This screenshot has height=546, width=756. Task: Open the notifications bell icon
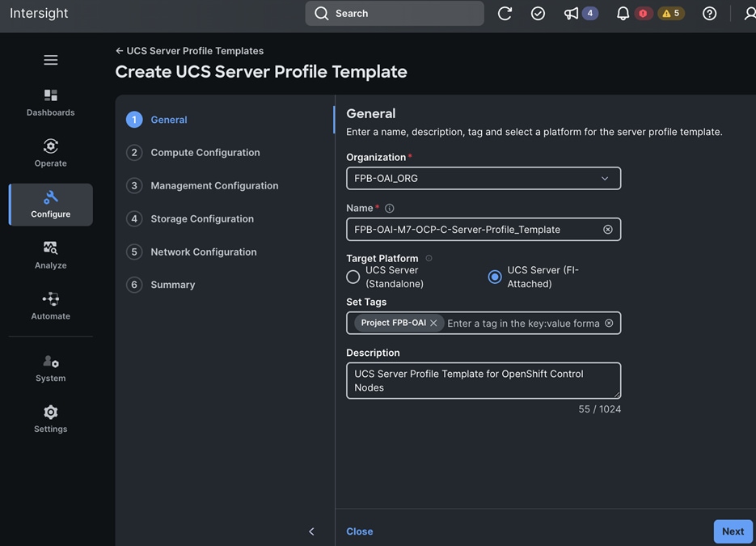coord(623,13)
